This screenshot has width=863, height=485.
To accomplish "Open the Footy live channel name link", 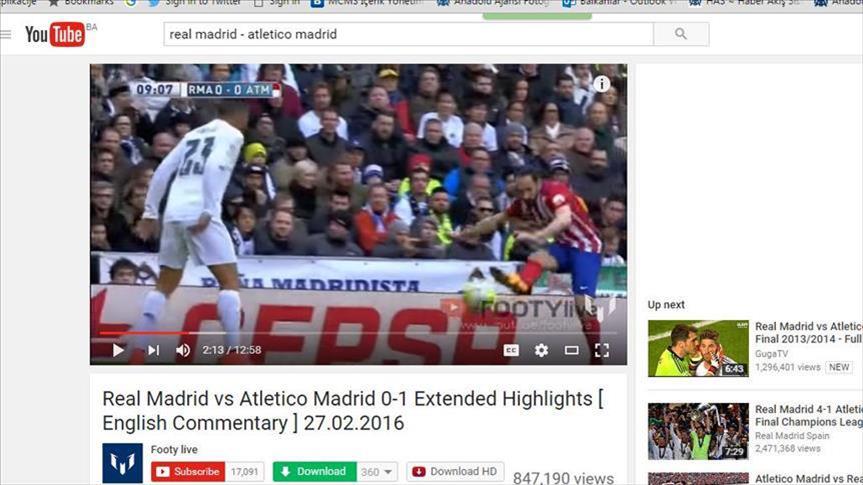I will (174, 450).
